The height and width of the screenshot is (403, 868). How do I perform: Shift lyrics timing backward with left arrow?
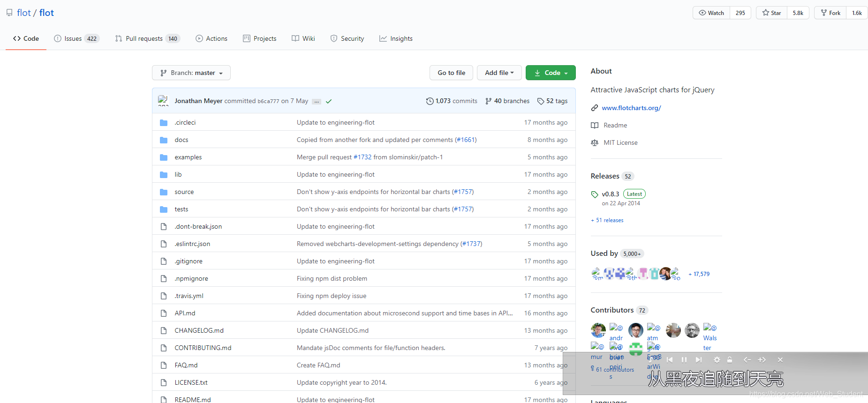(747, 360)
